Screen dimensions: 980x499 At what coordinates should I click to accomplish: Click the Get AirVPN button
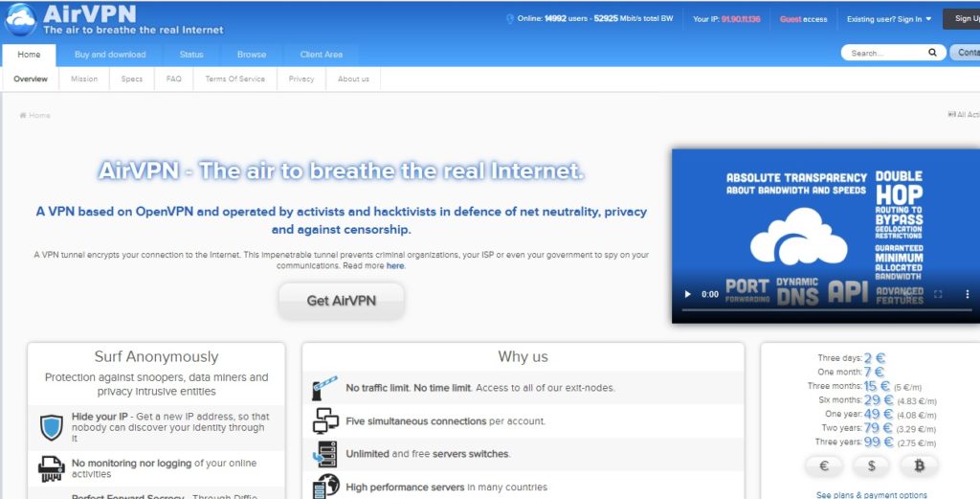(x=342, y=301)
